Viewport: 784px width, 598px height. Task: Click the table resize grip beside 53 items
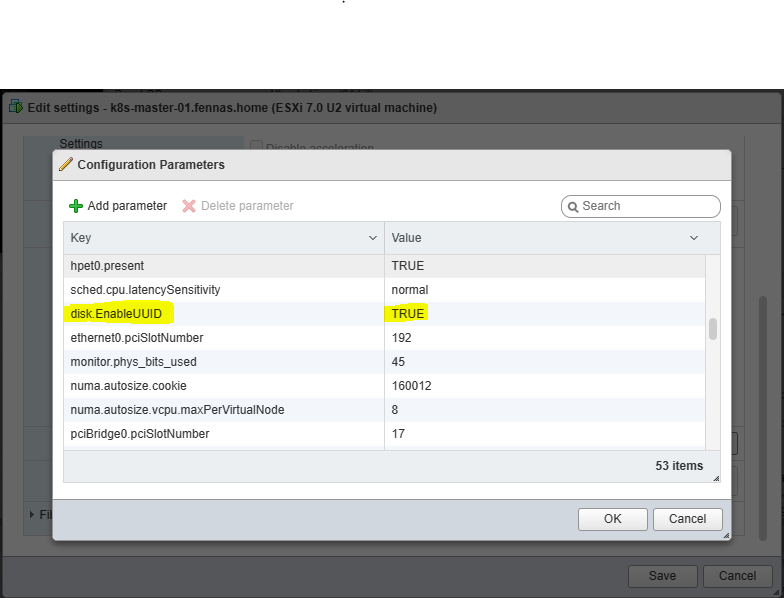coord(716,478)
